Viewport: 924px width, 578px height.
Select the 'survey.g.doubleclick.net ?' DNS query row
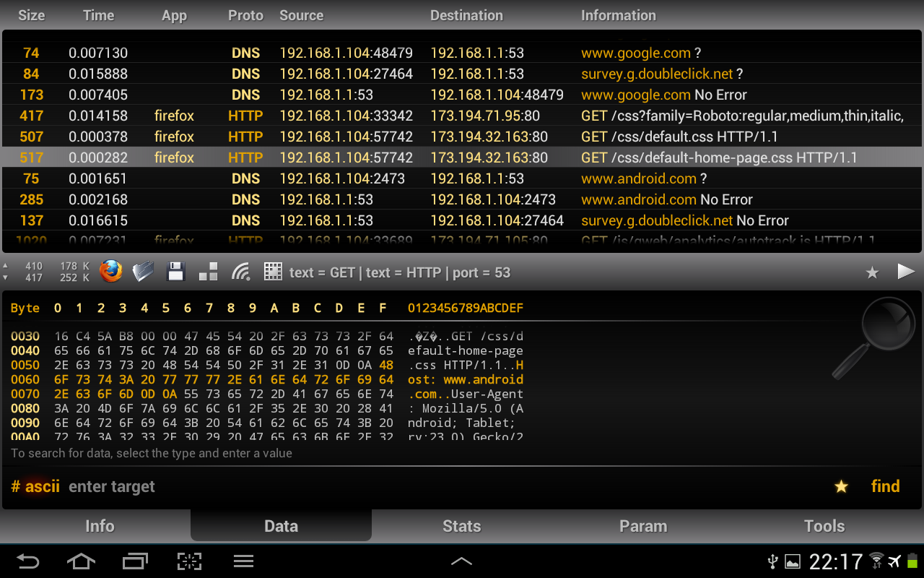point(462,74)
